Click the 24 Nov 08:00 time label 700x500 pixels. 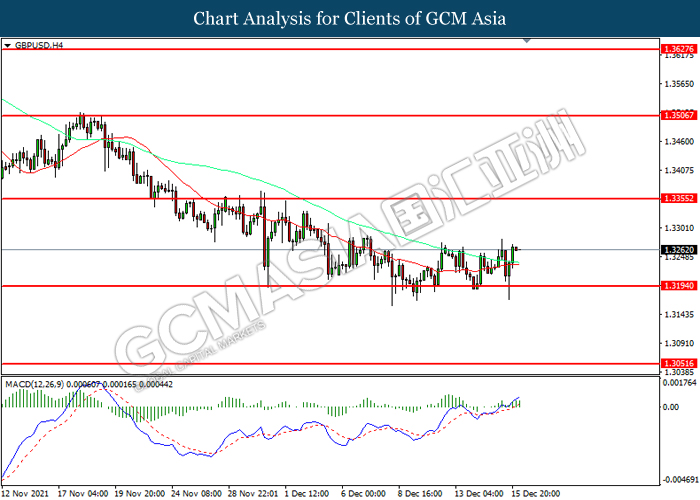(x=196, y=494)
